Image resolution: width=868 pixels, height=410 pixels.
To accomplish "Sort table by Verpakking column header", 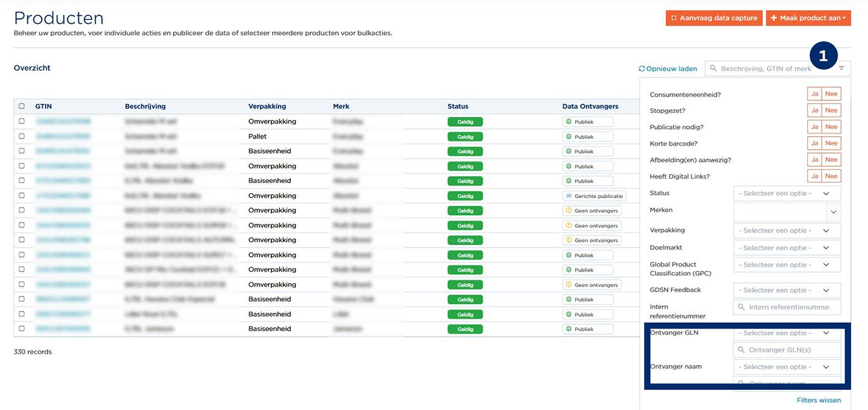I will 267,107.
